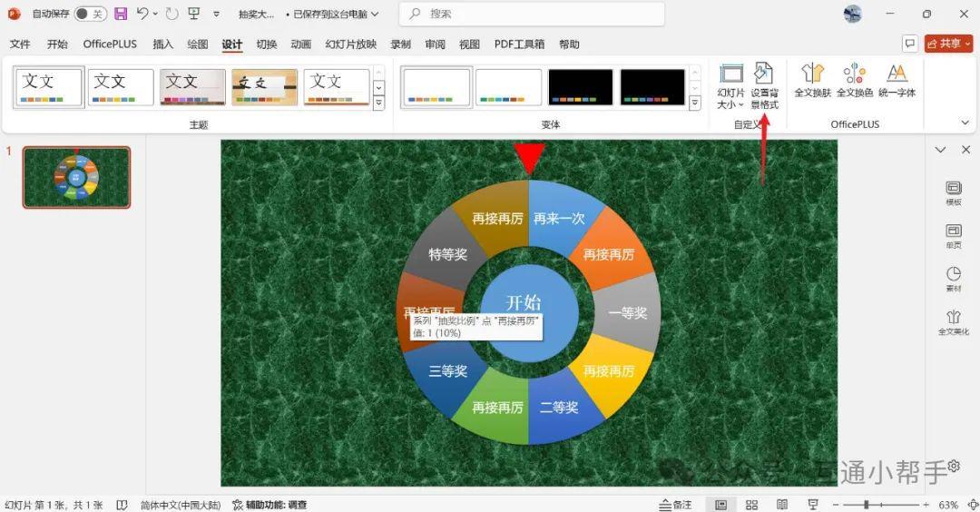
Task: Switch to the 录制 tab
Action: (401, 44)
